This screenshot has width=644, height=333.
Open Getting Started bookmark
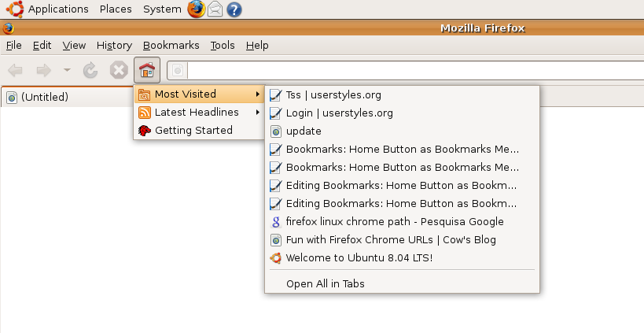199,131
